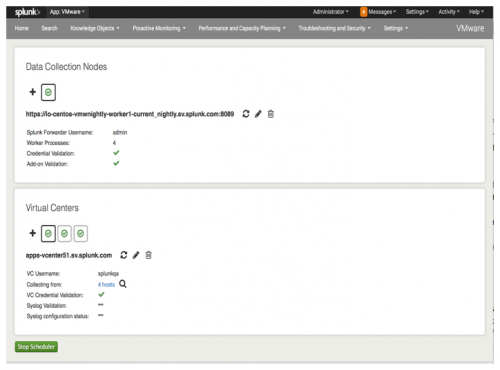
Task: Click the VC Username value splunkqa
Action: pyautogui.click(x=108, y=274)
